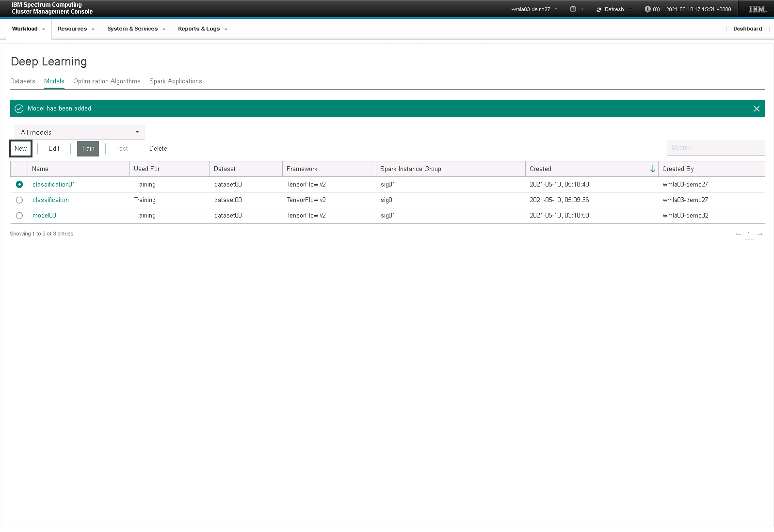This screenshot has width=774, height=532.
Task: Select the classificaiton radio button
Action: (x=19, y=200)
